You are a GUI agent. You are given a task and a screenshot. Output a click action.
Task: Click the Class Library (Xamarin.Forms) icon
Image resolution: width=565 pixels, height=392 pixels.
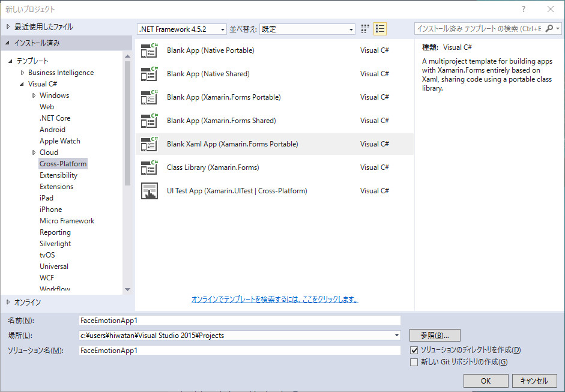149,167
